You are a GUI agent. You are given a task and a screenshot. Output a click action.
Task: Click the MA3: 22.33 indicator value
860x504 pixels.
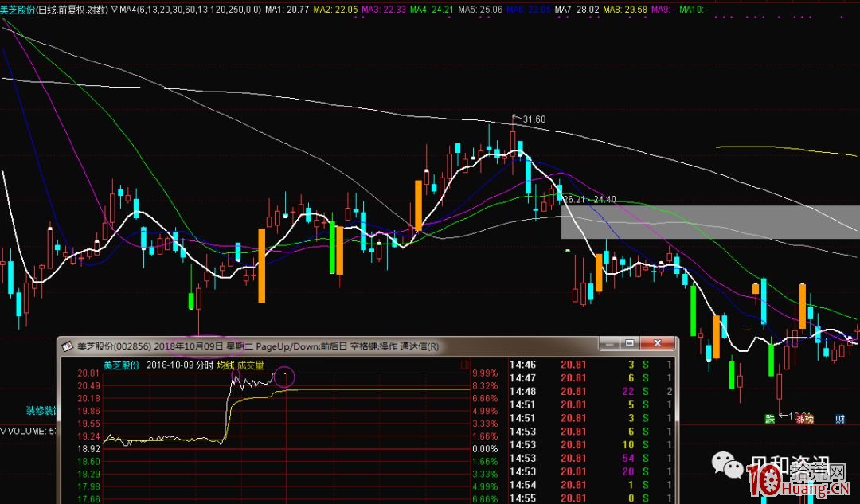point(384,10)
